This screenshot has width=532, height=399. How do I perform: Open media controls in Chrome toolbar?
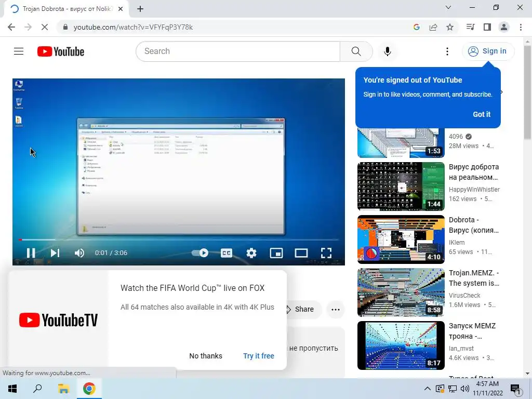[x=470, y=27]
